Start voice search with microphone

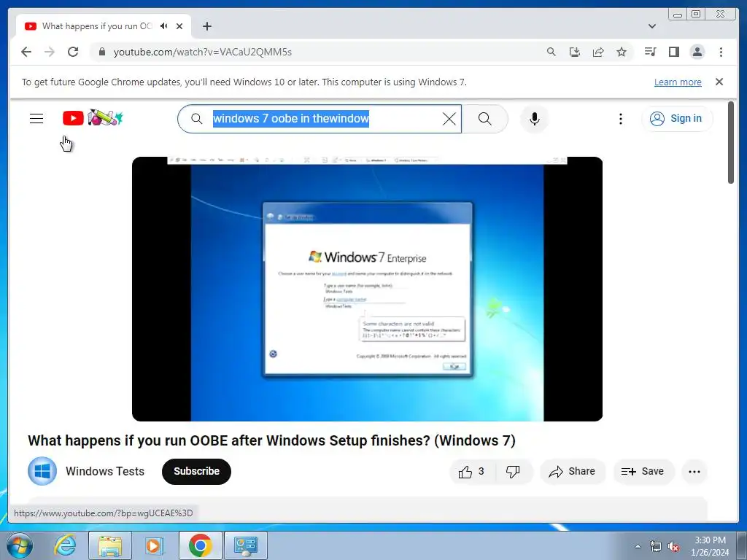pyautogui.click(x=535, y=119)
